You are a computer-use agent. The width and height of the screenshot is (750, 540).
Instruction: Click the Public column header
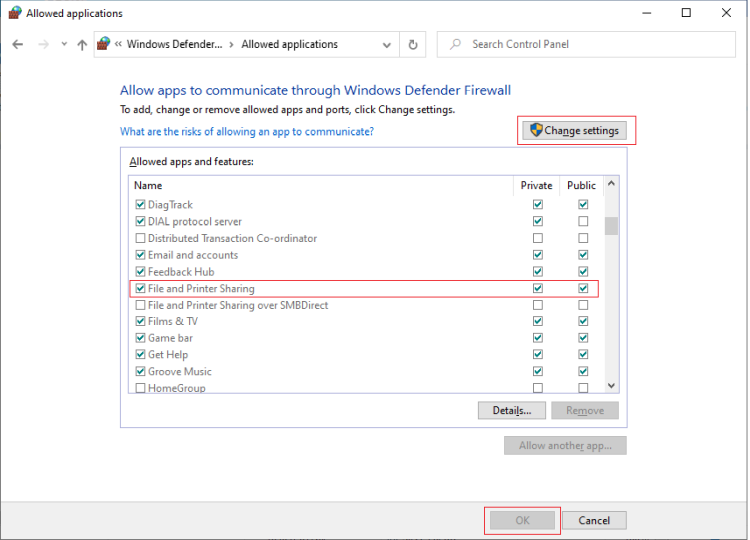[581, 186]
